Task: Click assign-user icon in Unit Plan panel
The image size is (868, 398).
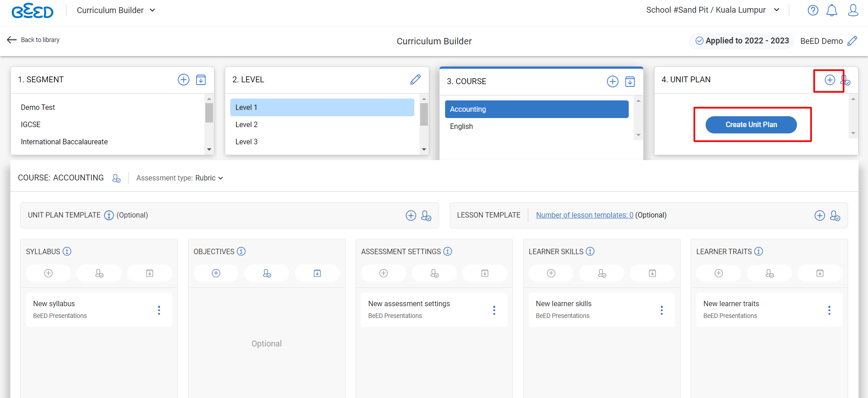Action: point(845,81)
